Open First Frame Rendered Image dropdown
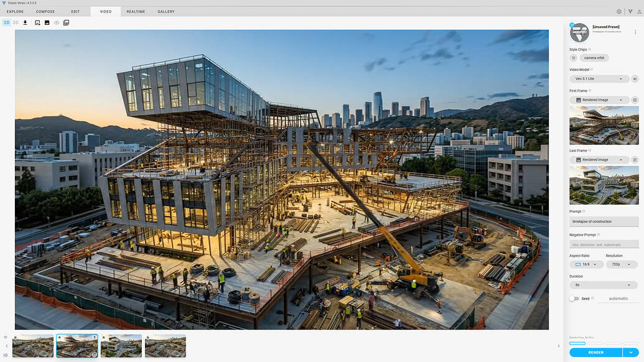 pos(599,100)
